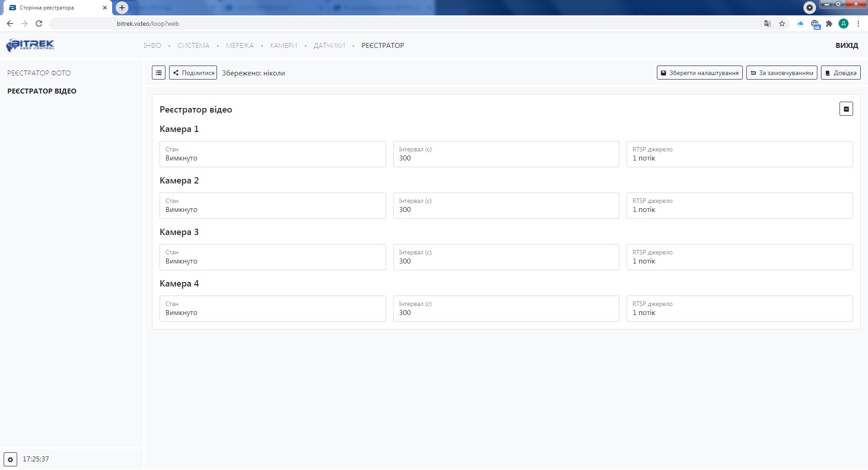Open Камера 1 Стан dropdown
This screenshot has width=868, height=470.
point(273,154)
